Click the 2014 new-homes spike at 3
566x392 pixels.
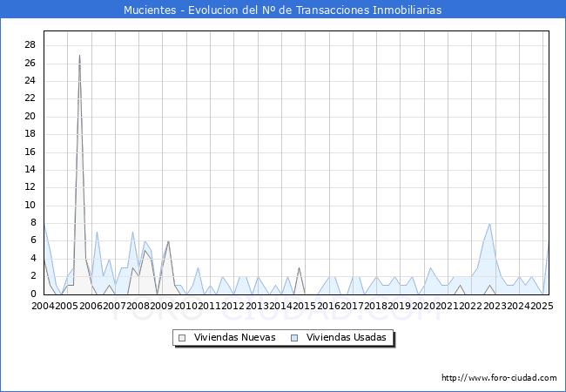299,267
